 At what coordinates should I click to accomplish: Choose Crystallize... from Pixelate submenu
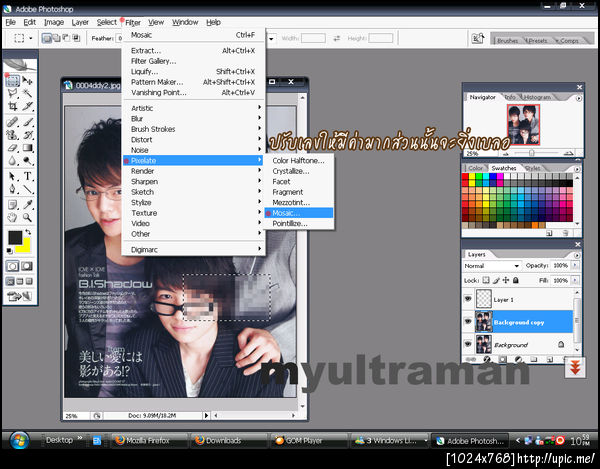(x=299, y=171)
